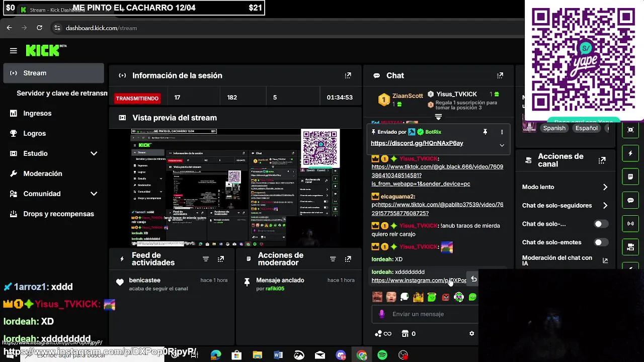Click the note icon in right strip
The height and width of the screenshot is (362, 644).
click(x=630, y=177)
